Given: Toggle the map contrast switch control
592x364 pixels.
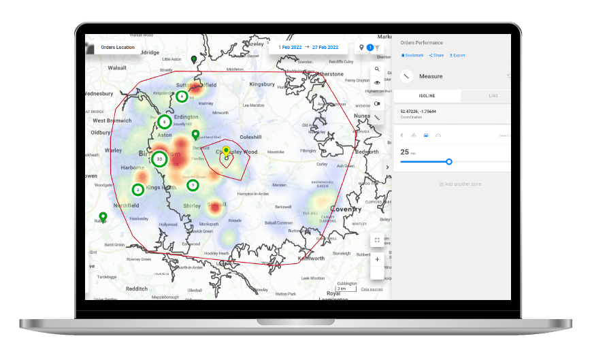Looking at the screenshot, I should click(378, 104).
